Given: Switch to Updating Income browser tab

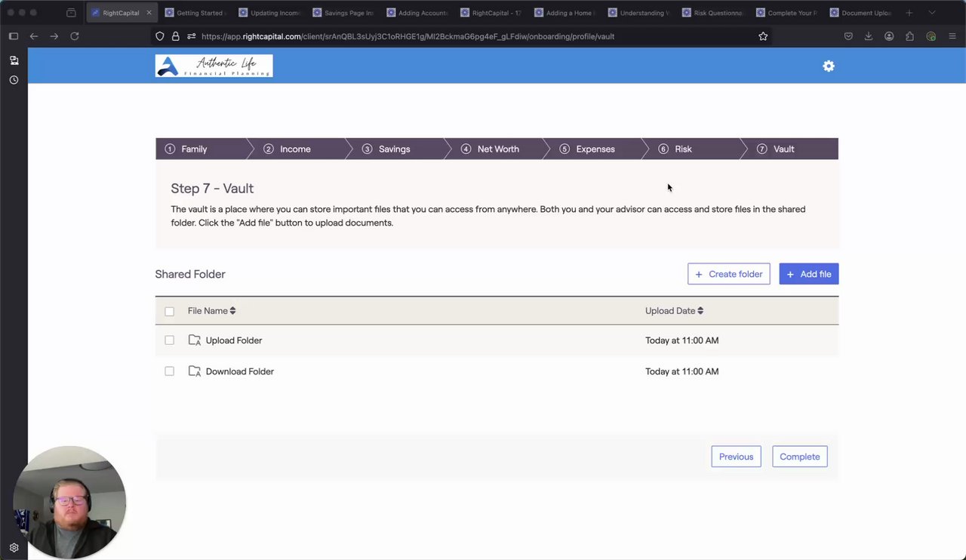Looking at the screenshot, I should pyautogui.click(x=269, y=13).
